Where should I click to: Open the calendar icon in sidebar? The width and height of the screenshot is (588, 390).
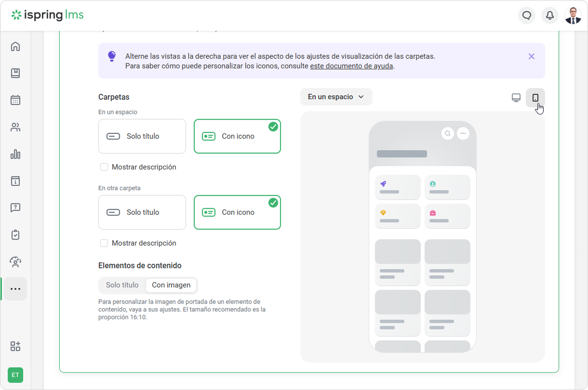click(x=15, y=100)
